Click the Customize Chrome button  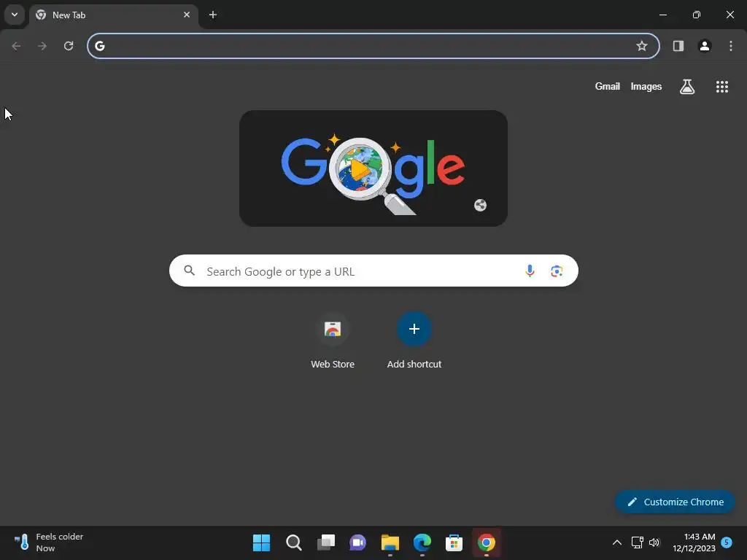(x=675, y=502)
